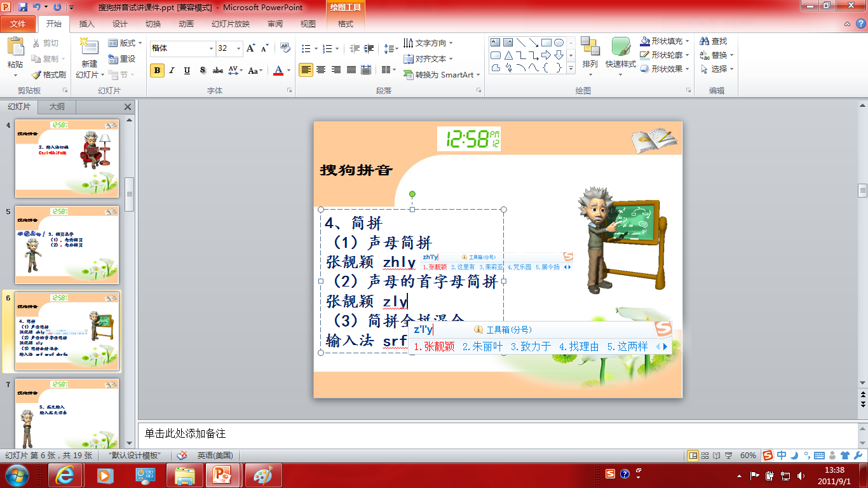This screenshot has height=488, width=868.
Task: Toggle bold formatting in the Font group
Action: click(156, 71)
